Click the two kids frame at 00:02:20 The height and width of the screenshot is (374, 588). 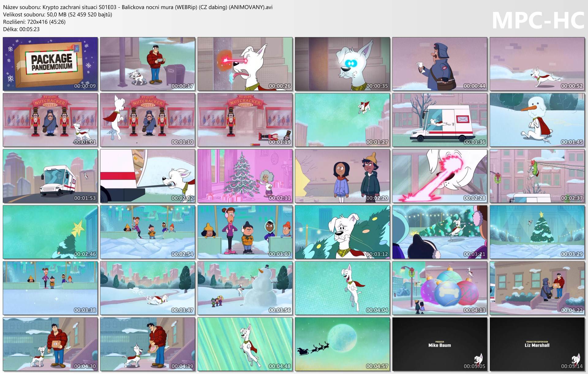342,176
